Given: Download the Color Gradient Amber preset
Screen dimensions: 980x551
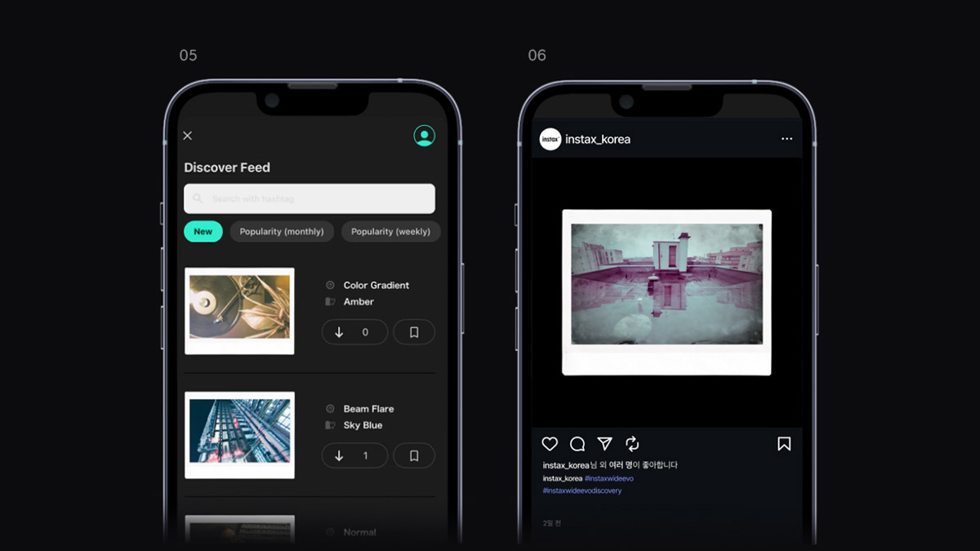Looking at the screenshot, I should pyautogui.click(x=354, y=332).
